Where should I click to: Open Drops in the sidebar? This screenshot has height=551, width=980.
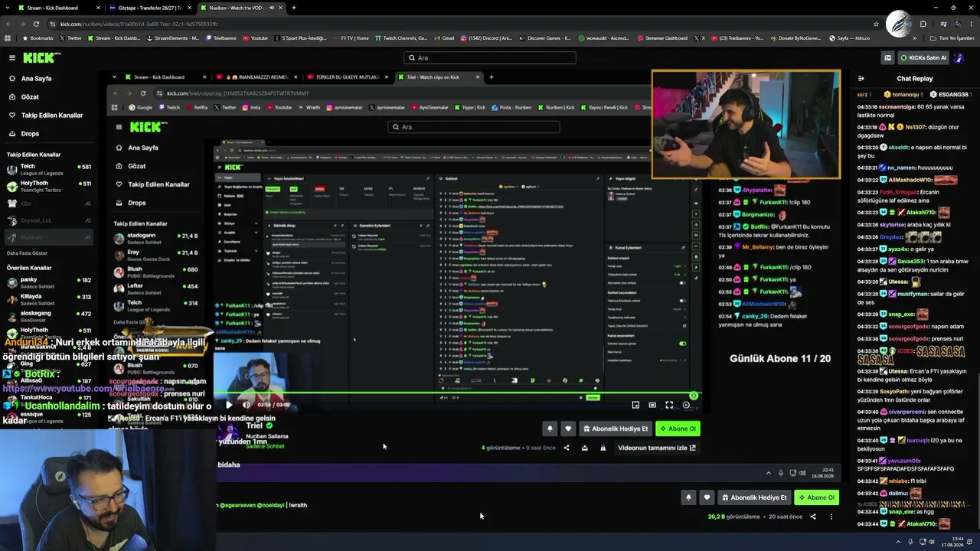(30, 133)
